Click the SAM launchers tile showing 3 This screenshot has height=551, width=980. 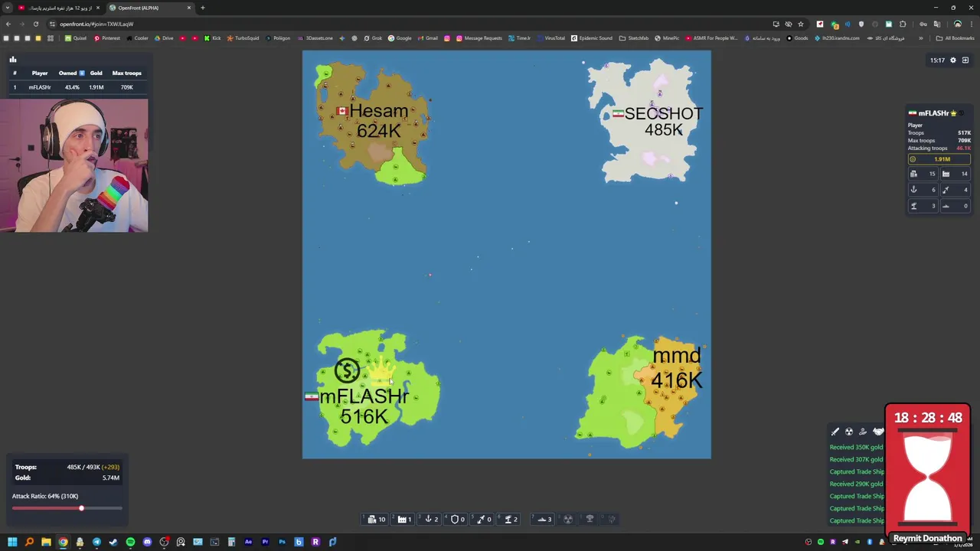click(923, 206)
